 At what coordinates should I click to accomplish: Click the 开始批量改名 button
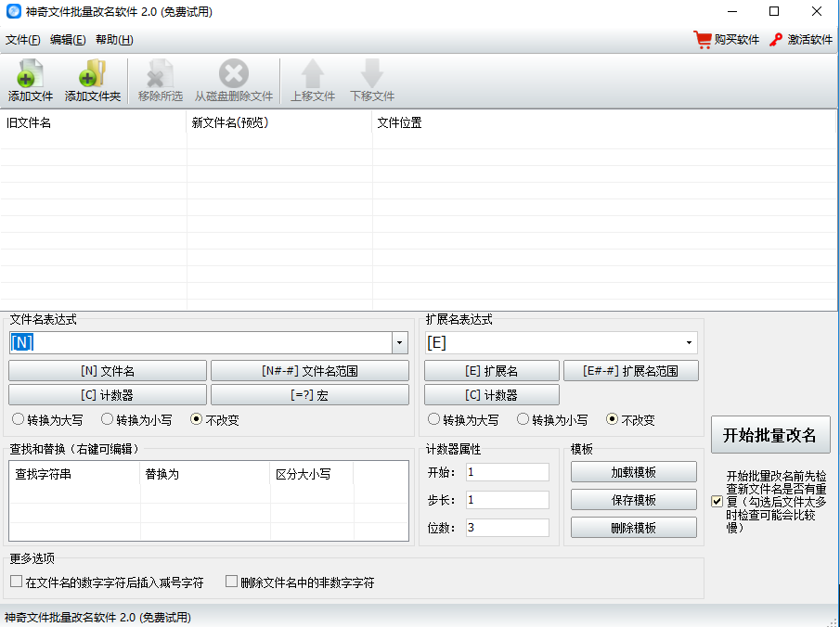pos(769,434)
